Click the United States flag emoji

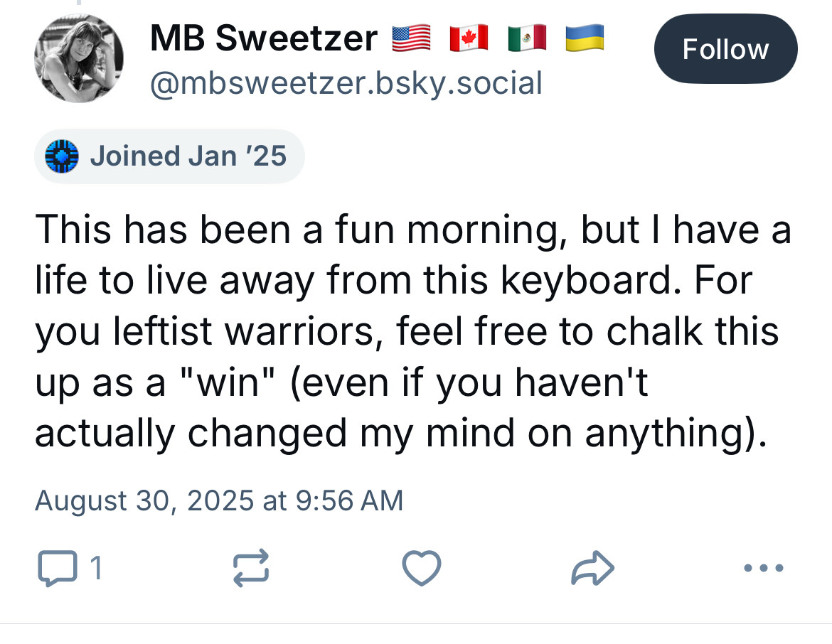coord(411,38)
